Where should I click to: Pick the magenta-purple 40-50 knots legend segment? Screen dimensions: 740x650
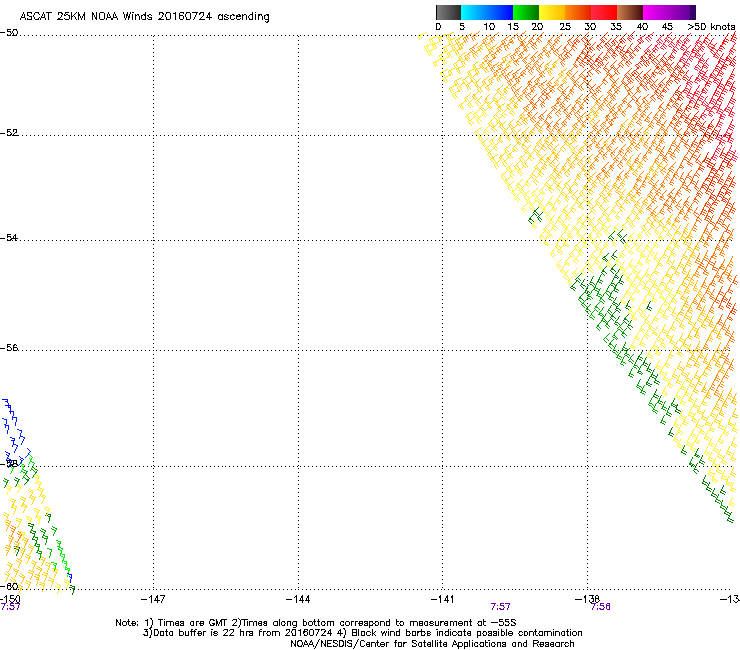(669, 12)
